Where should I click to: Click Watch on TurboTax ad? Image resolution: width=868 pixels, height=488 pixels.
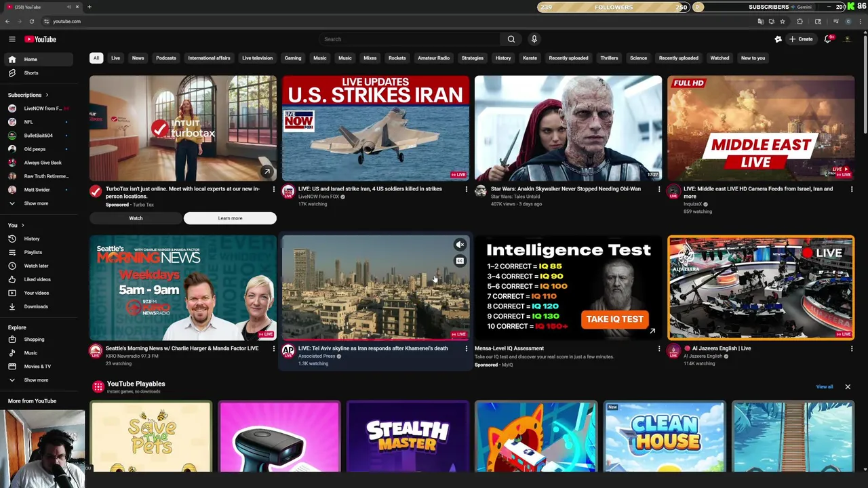point(136,218)
